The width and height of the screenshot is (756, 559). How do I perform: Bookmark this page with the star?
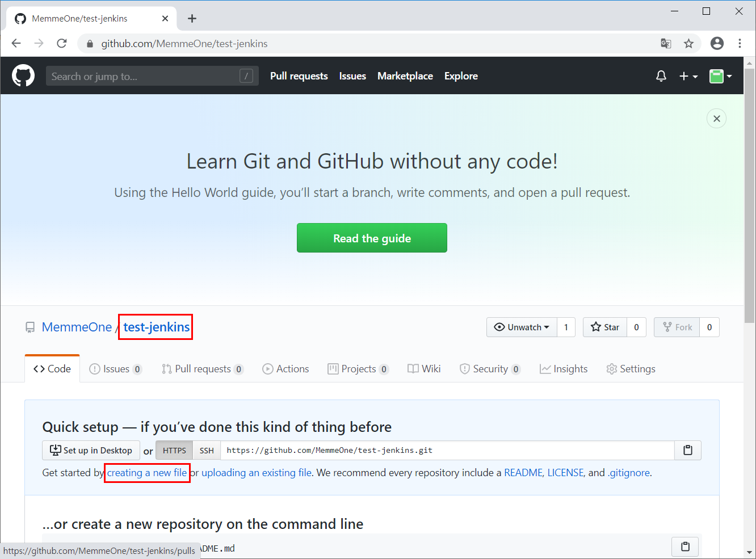[x=688, y=44]
